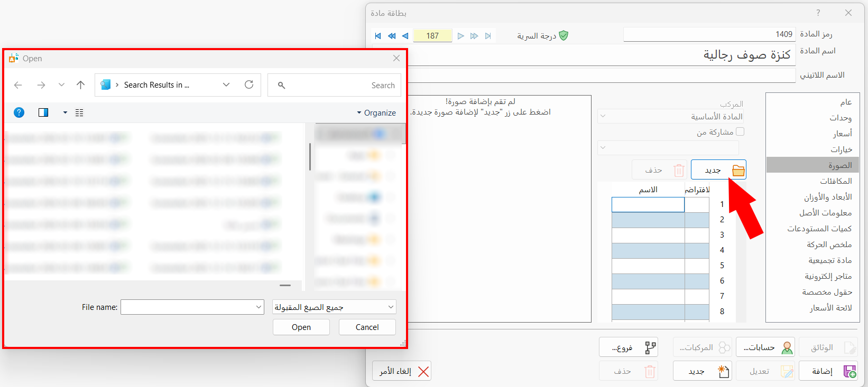The image size is (868, 387).
Task: Click the help question mark in item card title bar
Action: point(818,13)
